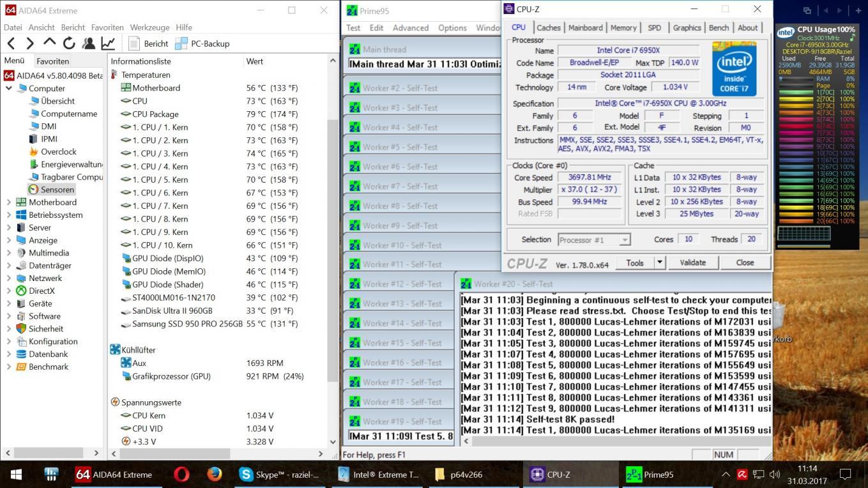Select the Sicherheit tree item
868x488 pixels.
coord(46,328)
